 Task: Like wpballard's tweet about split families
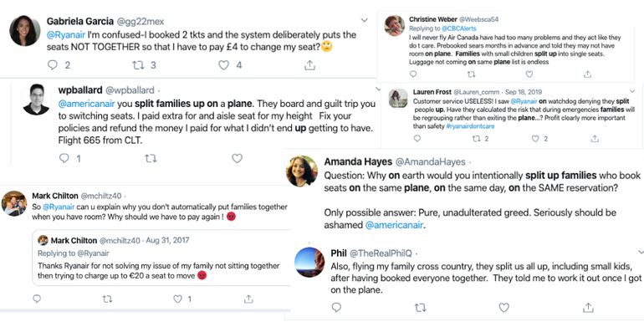[x=237, y=158]
